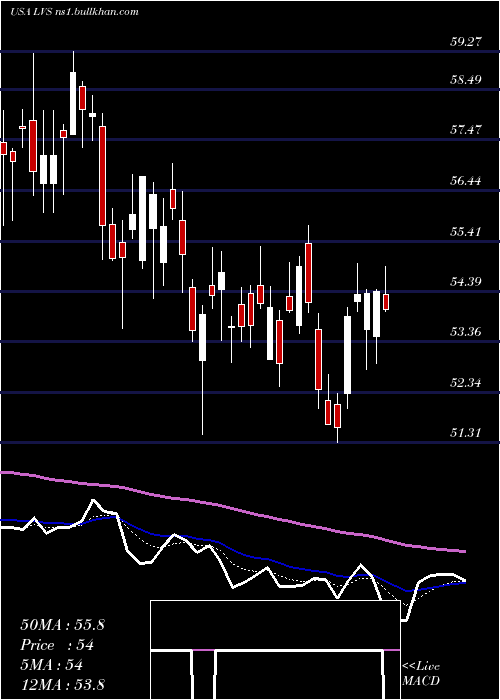Click the 58.49 price level label

pyautogui.click(x=464, y=80)
